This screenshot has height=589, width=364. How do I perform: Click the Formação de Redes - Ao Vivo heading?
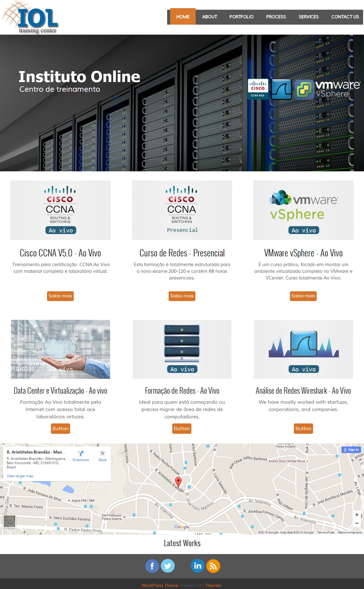[182, 391]
